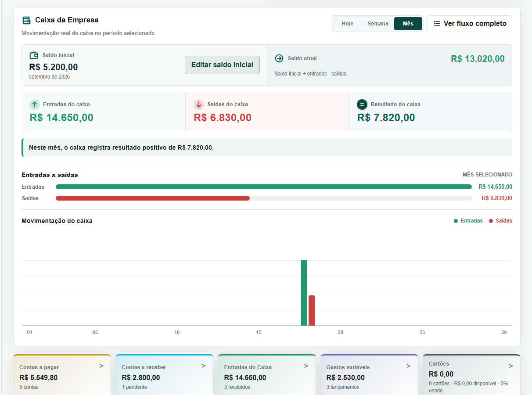Click the 'Saldo inicial + entradas - saídas' text
Screen dimensions: 532x395
pos(310,74)
